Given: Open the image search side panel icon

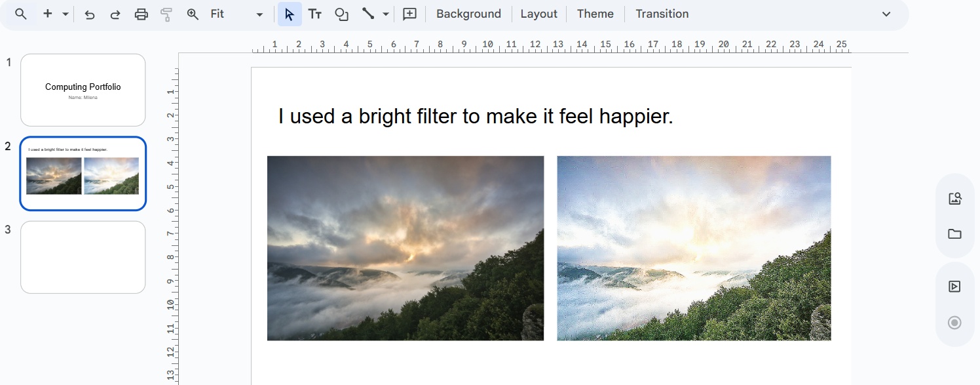Looking at the screenshot, I should pos(954,199).
